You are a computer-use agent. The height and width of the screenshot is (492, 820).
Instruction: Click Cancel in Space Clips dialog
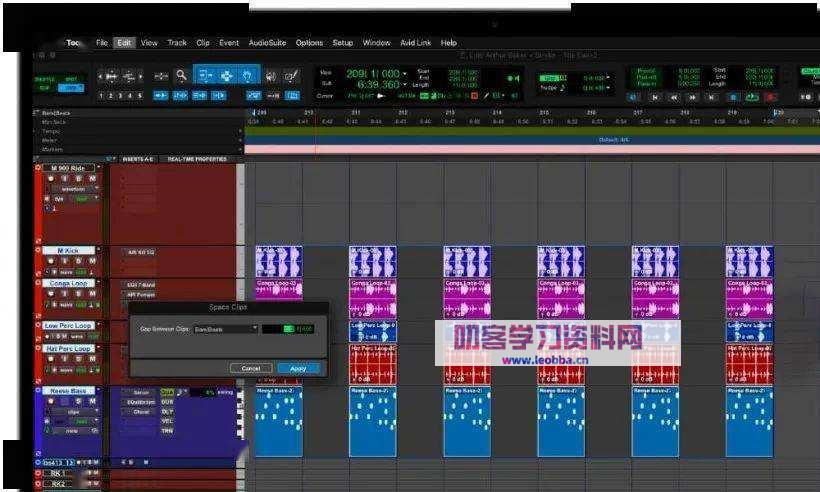251,369
